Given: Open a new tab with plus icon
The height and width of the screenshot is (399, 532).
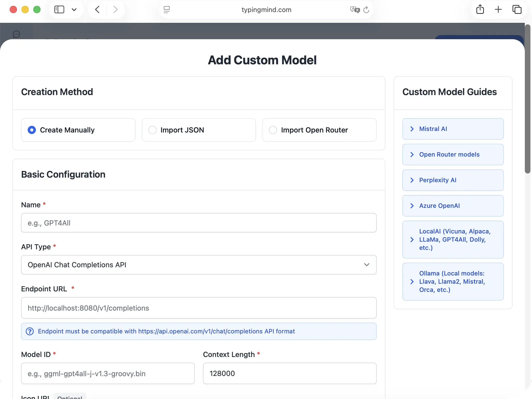Looking at the screenshot, I should click(x=498, y=10).
